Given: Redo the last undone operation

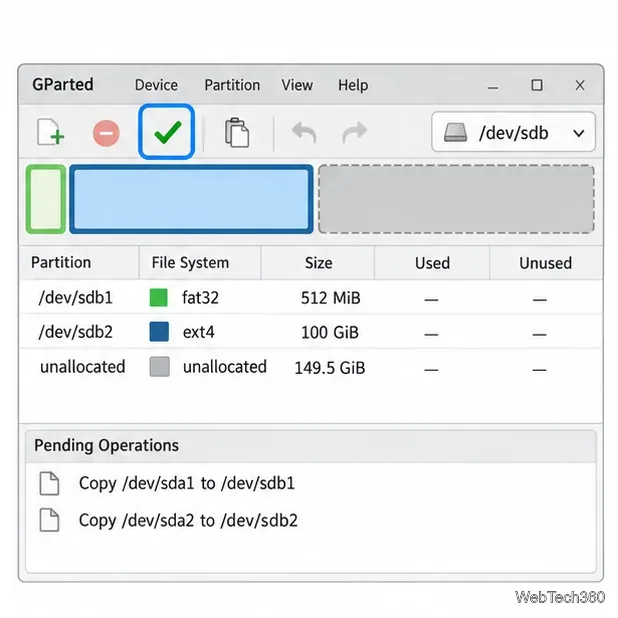Looking at the screenshot, I should pos(355,132).
